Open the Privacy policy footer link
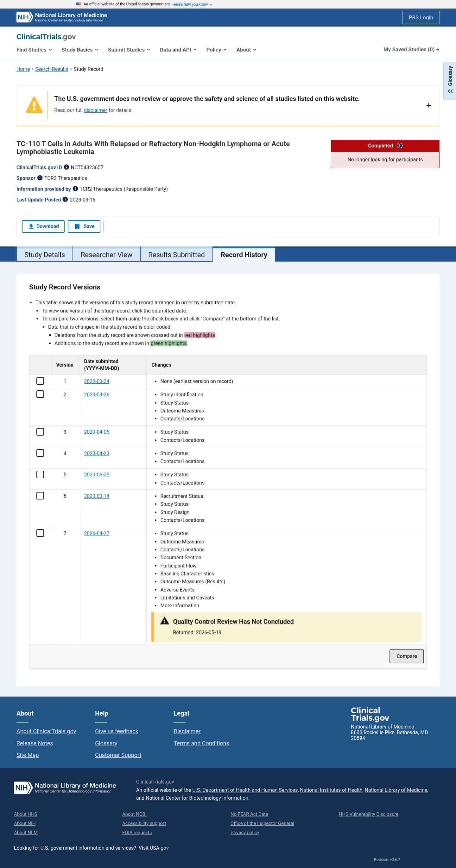The width and height of the screenshot is (456, 868). pos(245,832)
